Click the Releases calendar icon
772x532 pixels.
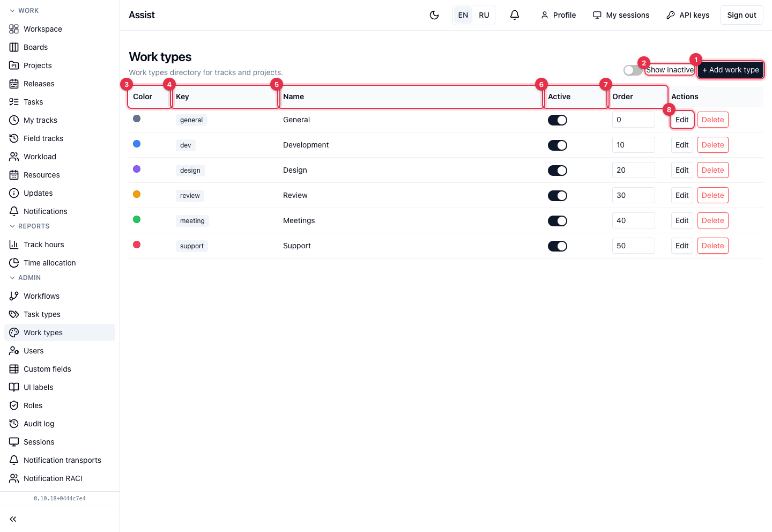tap(14, 84)
